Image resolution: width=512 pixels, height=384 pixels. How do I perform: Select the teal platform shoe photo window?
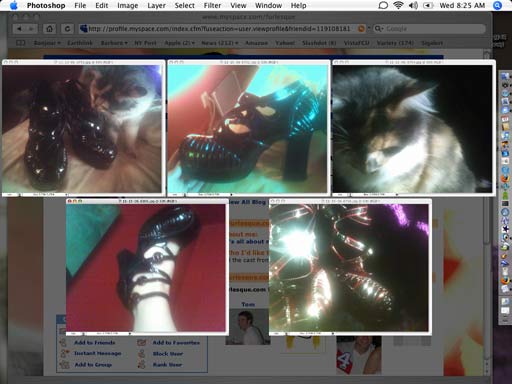[248, 129]
